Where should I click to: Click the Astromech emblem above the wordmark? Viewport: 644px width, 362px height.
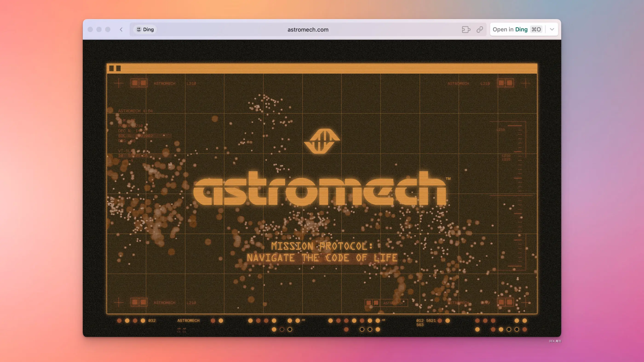tap(322, 141)
